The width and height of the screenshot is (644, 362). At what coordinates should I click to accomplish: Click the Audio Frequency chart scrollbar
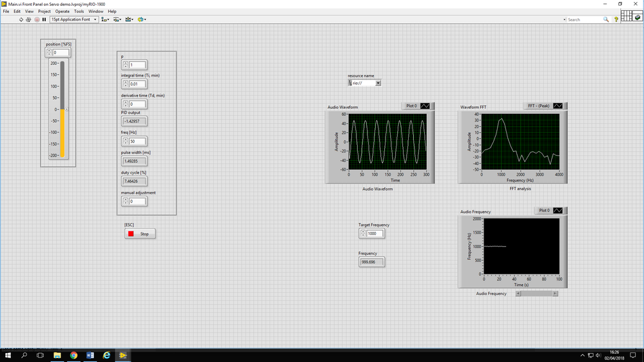tap(536, 294)
